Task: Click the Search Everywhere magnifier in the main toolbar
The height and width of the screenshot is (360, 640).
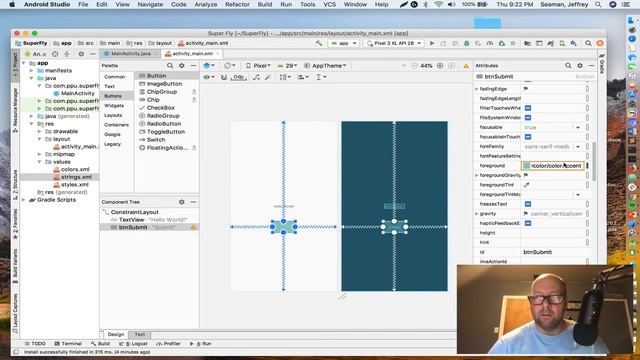Action: pos(588,43)
